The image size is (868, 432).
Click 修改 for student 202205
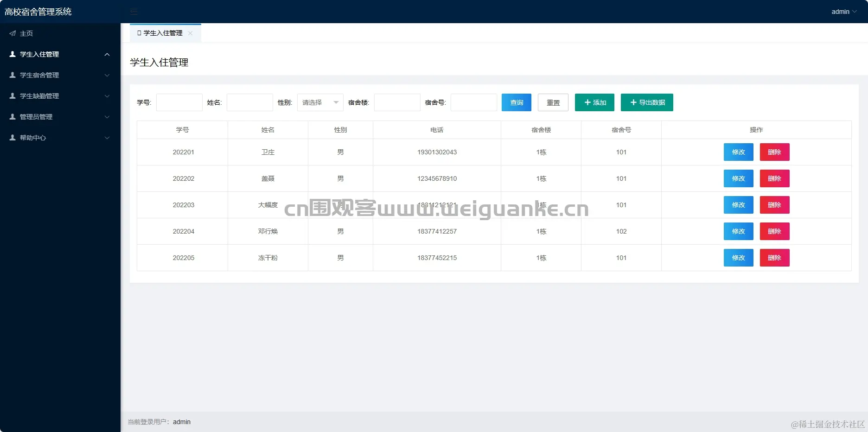(739, 258)
